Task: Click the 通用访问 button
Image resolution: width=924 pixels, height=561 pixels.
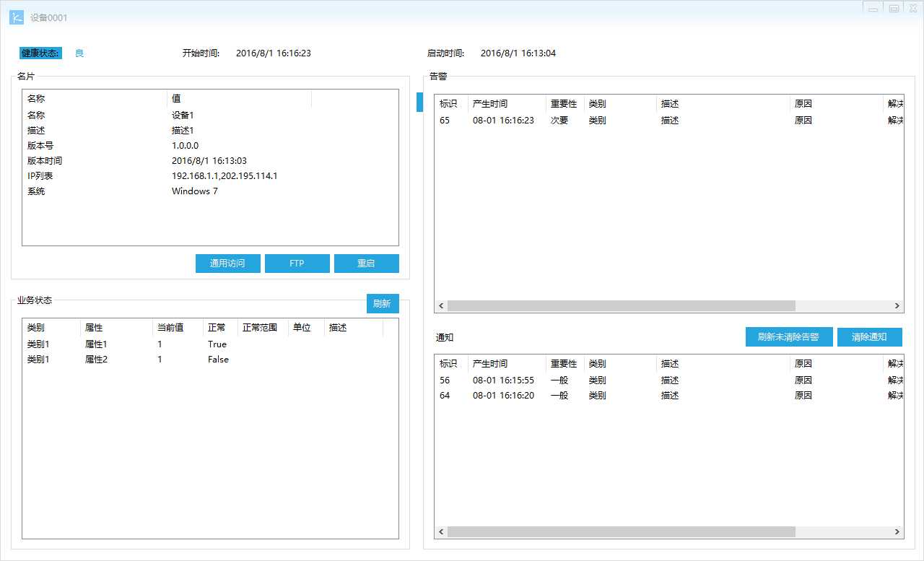Action: click(227, 264)
